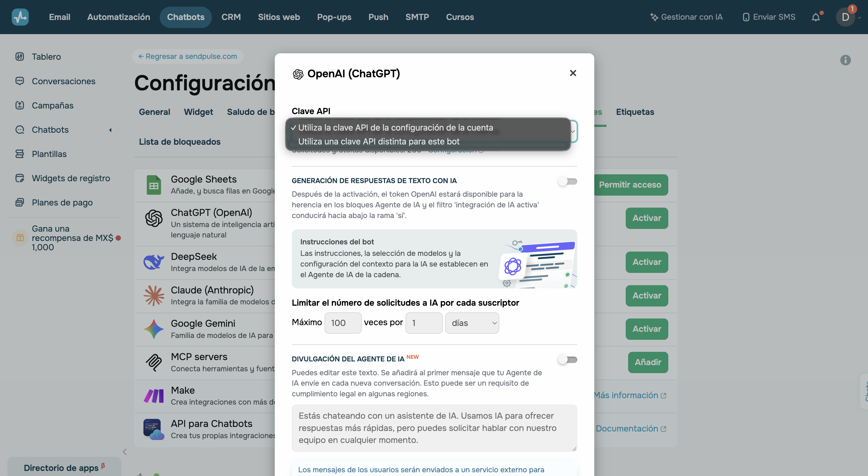Click the Claude (Anthropic) icon
The image size is (868, 476).
154,296
